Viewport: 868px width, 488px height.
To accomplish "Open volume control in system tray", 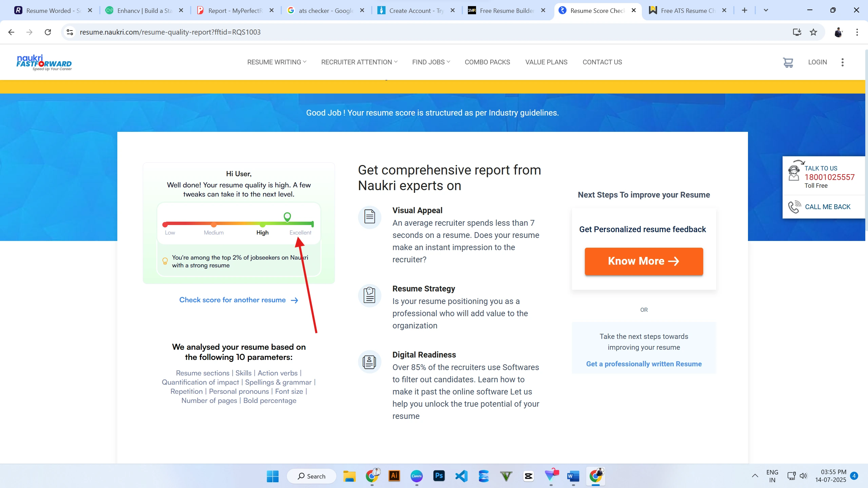I will tap(803, 476).
